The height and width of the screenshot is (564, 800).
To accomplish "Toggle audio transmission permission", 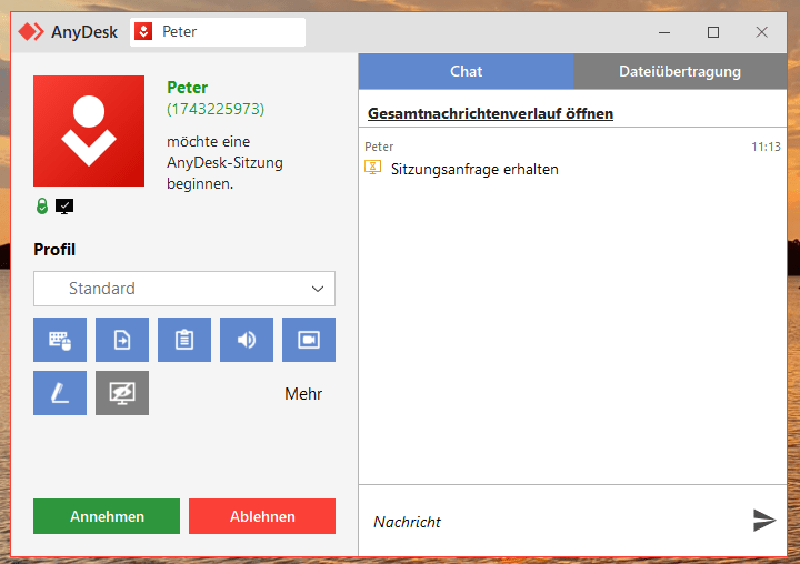I will point(246,340).
